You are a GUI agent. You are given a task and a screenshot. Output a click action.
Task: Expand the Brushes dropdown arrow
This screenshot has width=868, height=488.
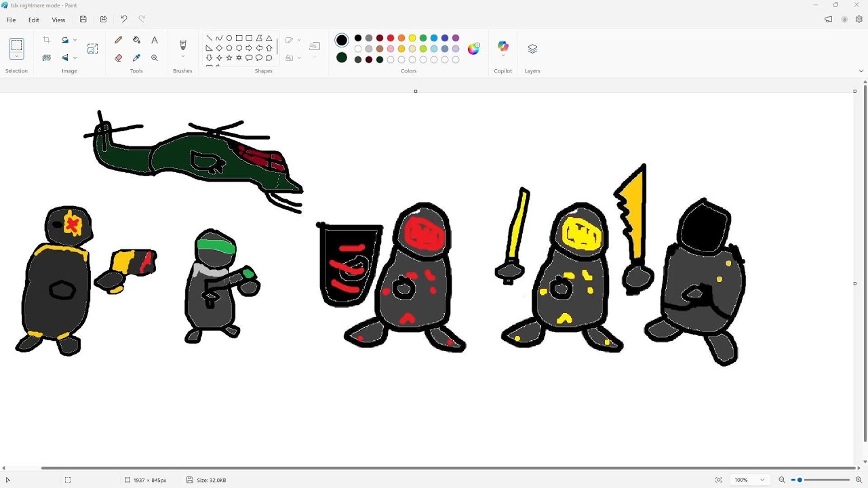tap(182, 57)
